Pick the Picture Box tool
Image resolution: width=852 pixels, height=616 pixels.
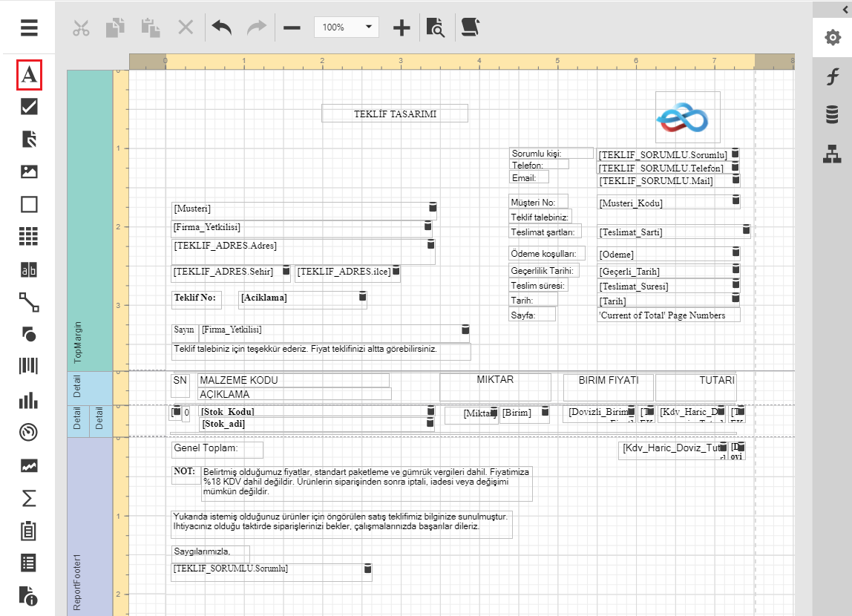[x=29, y=171]
